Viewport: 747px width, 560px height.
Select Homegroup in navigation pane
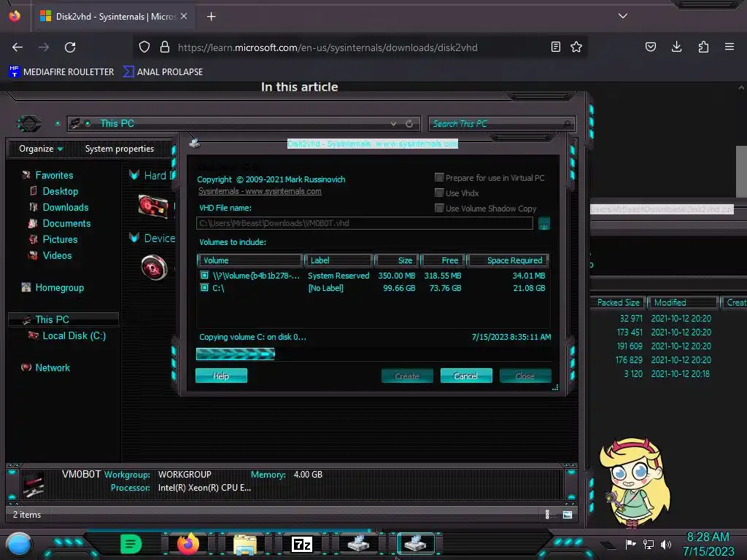click(60, 287)
